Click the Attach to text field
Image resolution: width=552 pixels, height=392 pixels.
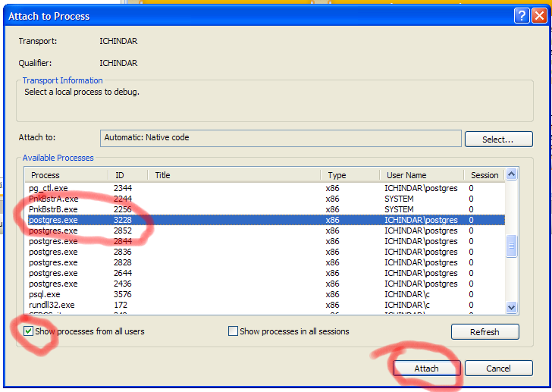[x=281, y=138]
